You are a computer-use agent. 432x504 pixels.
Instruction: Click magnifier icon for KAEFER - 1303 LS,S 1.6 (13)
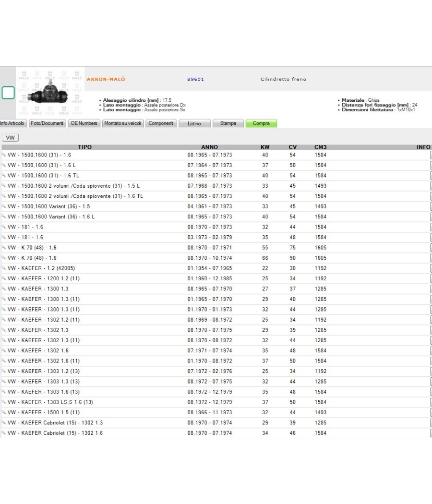[x=4, y=402]
